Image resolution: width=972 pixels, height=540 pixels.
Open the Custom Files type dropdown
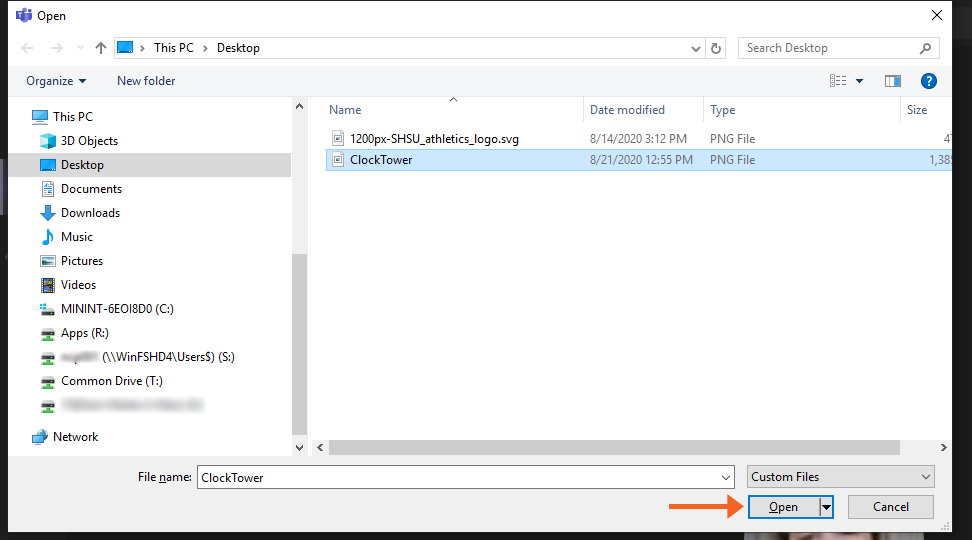click(840, 477)
